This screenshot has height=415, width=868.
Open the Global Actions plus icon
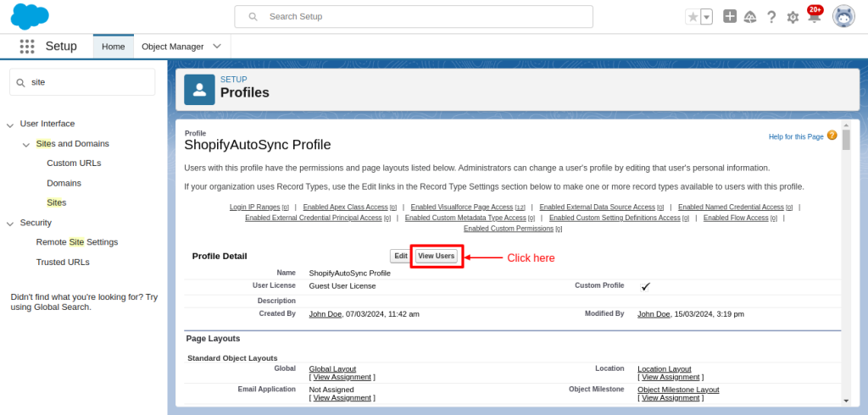tap(730, 17)
